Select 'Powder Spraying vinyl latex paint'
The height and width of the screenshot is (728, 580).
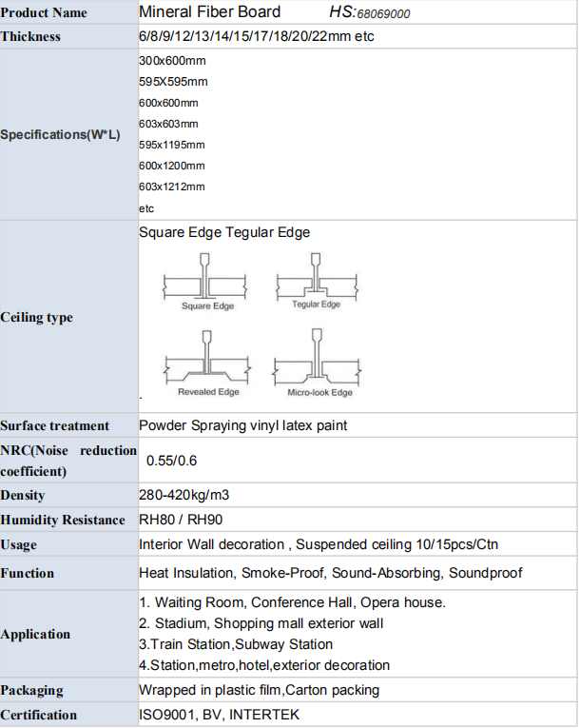pyautogui.click(x=243, y=425)
